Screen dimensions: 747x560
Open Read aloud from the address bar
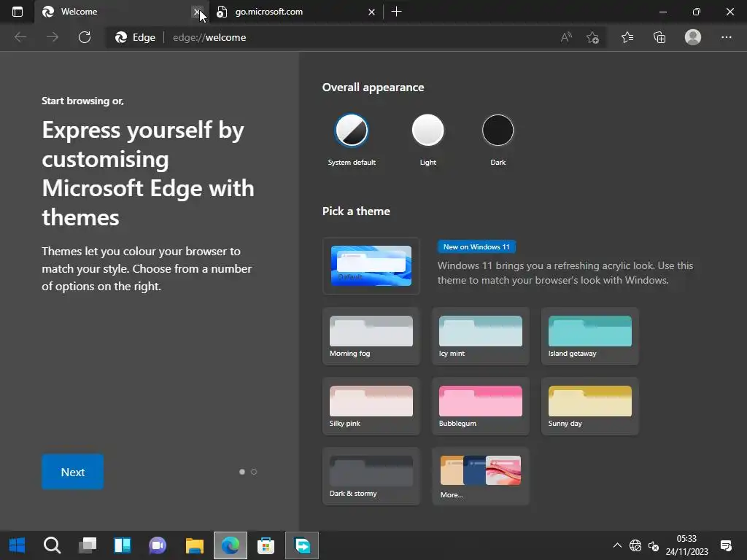566,37
